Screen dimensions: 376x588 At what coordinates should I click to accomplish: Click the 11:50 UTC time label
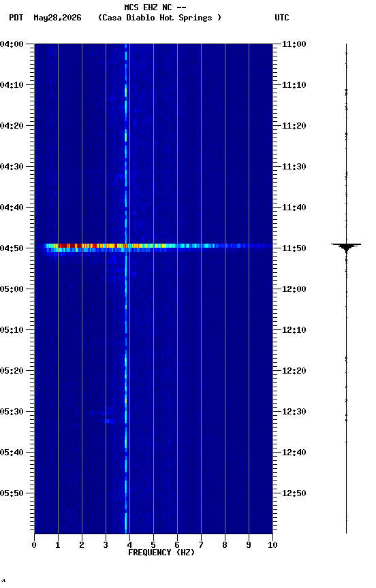[x=294, y=248]
